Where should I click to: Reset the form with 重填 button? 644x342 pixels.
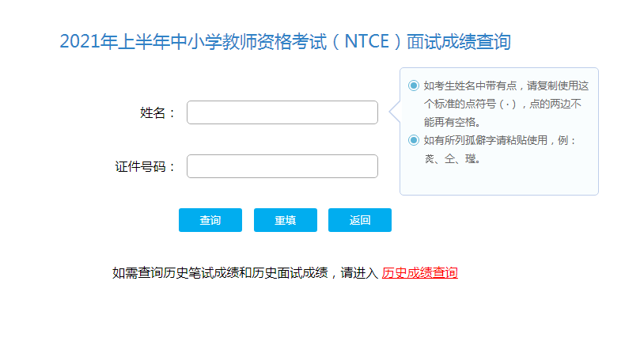click(285, 220)
